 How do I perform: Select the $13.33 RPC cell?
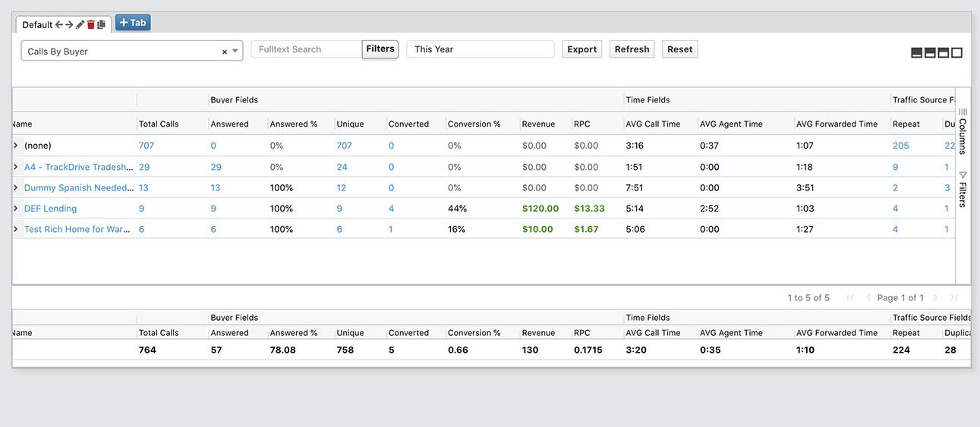pyautogui.click(x=589, y=209)
